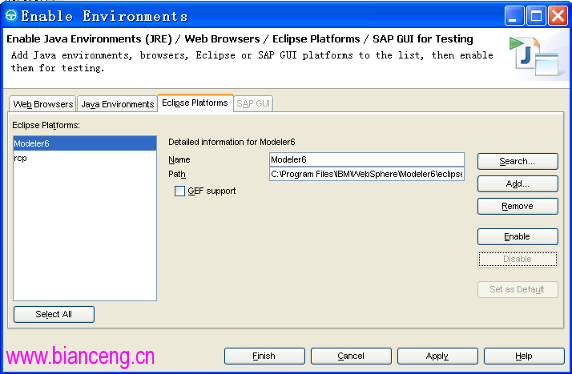Minimize the Enable Environments window
This screenshot has height=374, width=572.
pyautogui.click(x=514, y=16)
